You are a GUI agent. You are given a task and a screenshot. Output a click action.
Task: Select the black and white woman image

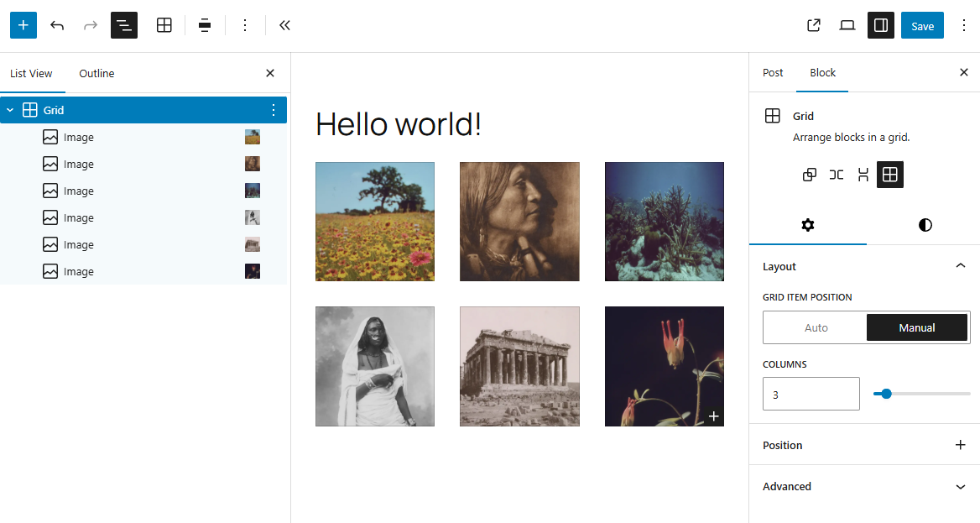click(375, 367)
